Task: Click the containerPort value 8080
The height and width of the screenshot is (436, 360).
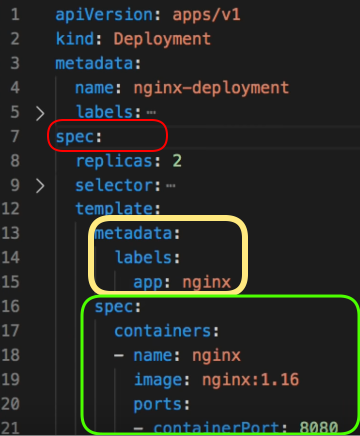Action: tap(319, 427)
